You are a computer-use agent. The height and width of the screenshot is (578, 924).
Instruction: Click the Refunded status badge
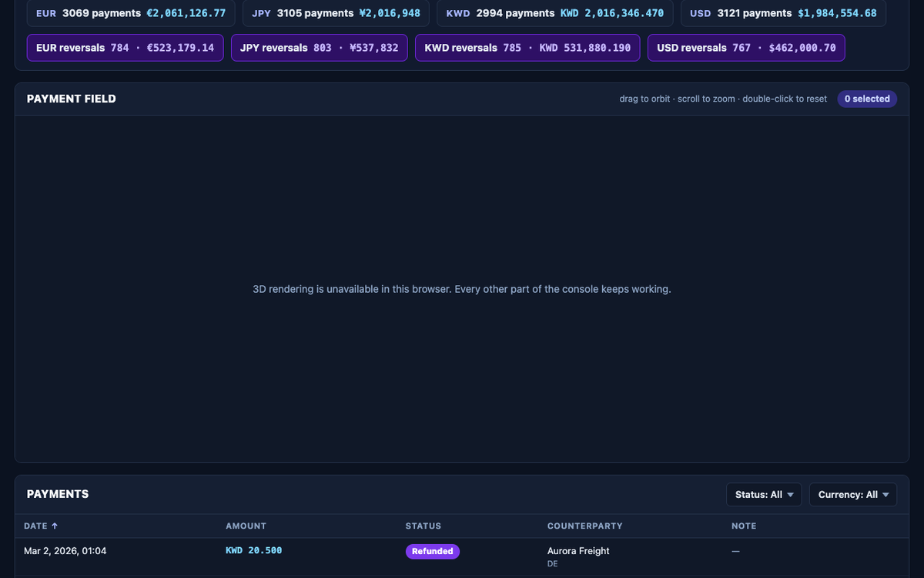click(433, 551)
